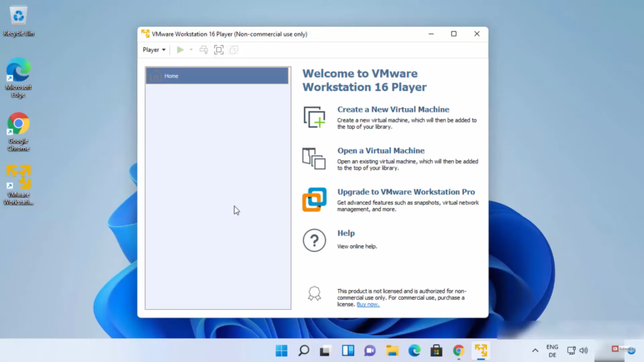Click the Help heading text
This screenshot has height=362, width=644.
pyautogui.click(x=346, y=233)
